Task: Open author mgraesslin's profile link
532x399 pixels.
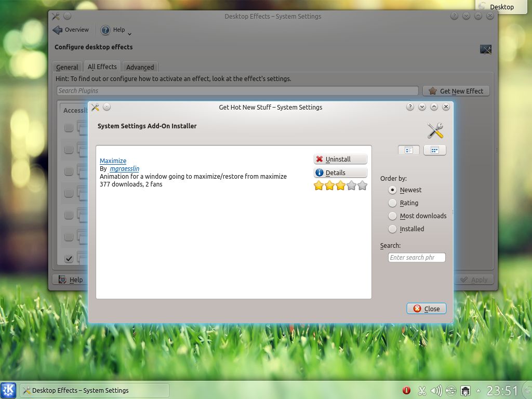Action: click(x=125, y=169)
